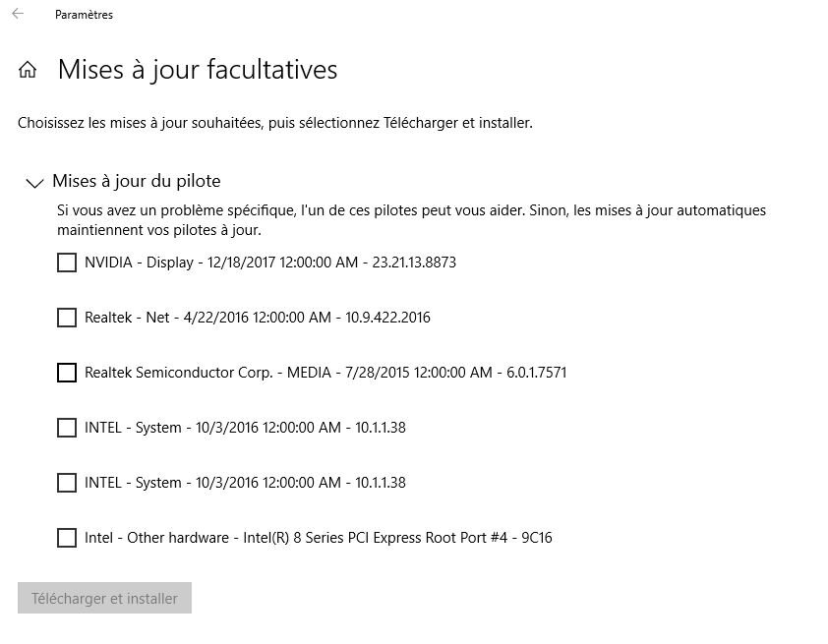Click the 'Choisissez les mises à jour' instruction text
Screen dimensions: 828x644
point(275,123)
